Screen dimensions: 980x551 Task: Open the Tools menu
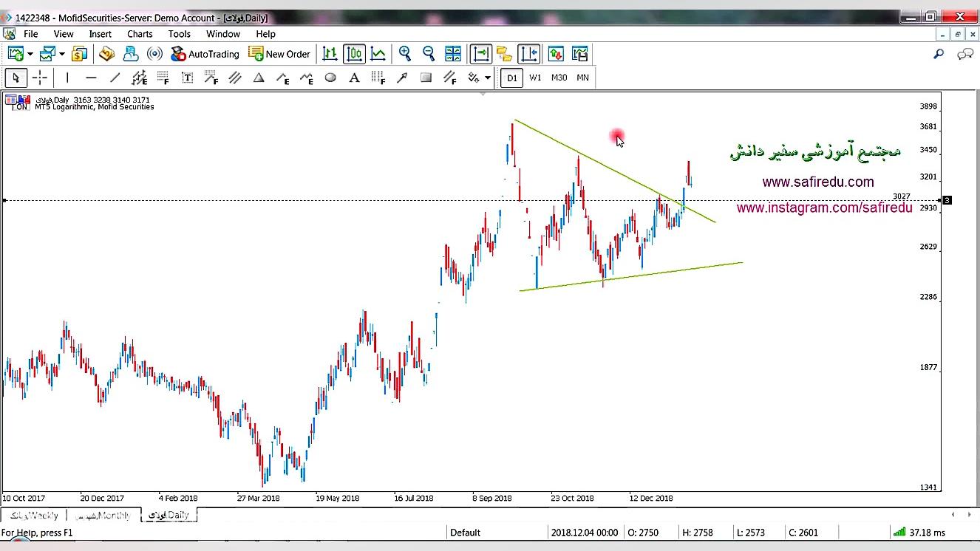180,34
